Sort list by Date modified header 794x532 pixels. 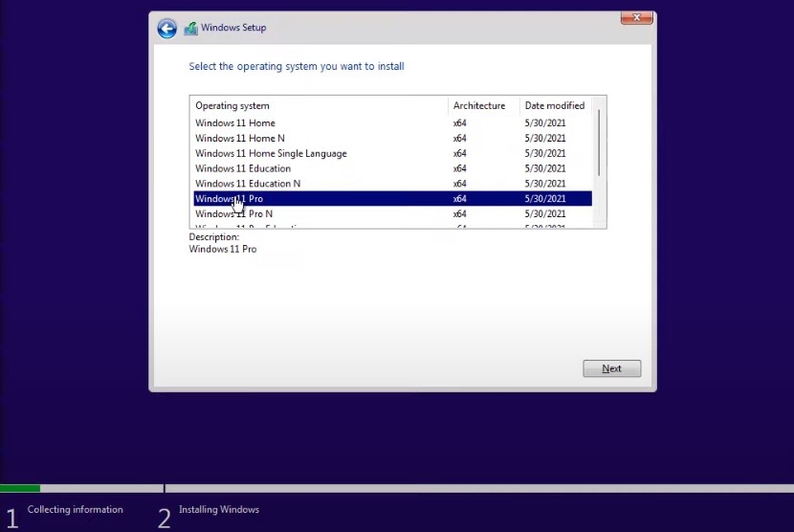tap(555, 106)
